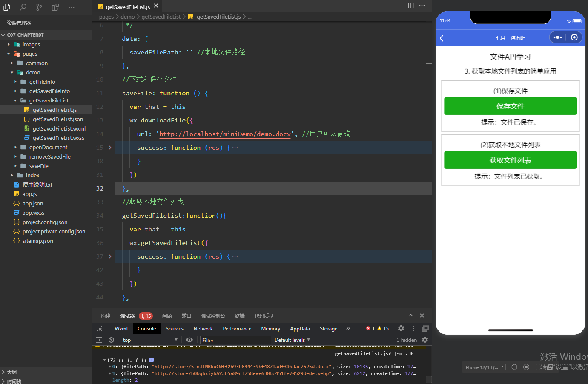The width and height of the screenshot is (588, 384).
Task: Open the Extensions view icon
Action: tap(55, 7)
